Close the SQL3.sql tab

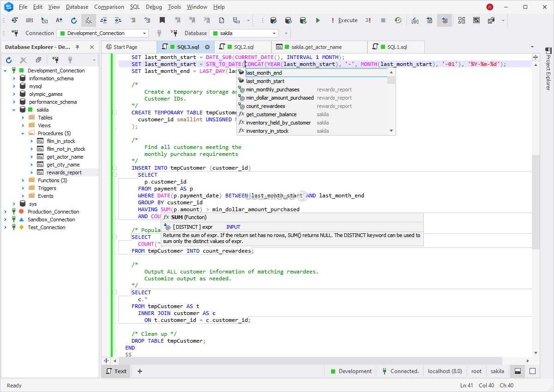207,47
